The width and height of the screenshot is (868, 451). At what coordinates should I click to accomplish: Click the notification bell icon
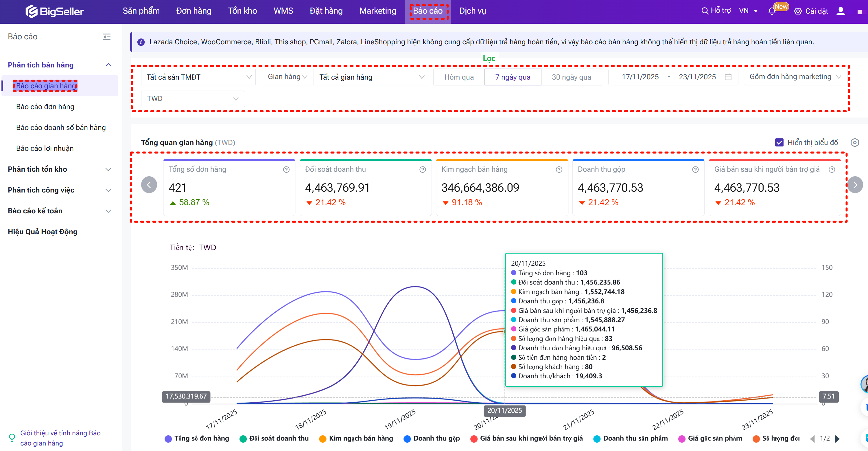tap(772, 11)
